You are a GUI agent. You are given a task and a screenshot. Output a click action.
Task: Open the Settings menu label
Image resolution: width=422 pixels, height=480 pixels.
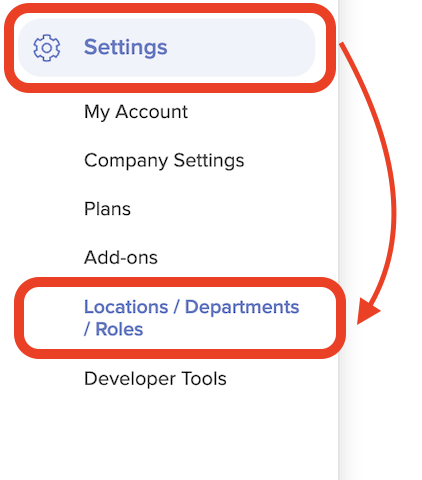125,47
